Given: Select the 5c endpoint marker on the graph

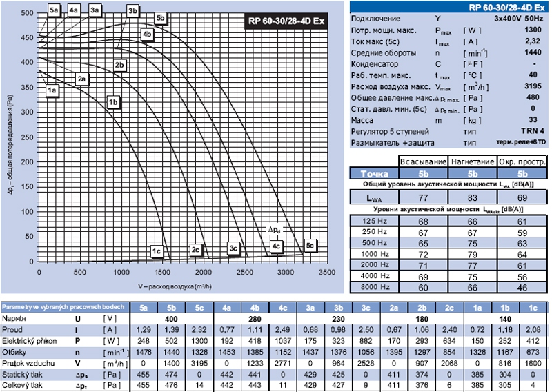Looking at the screenshot, I should 310,246.
